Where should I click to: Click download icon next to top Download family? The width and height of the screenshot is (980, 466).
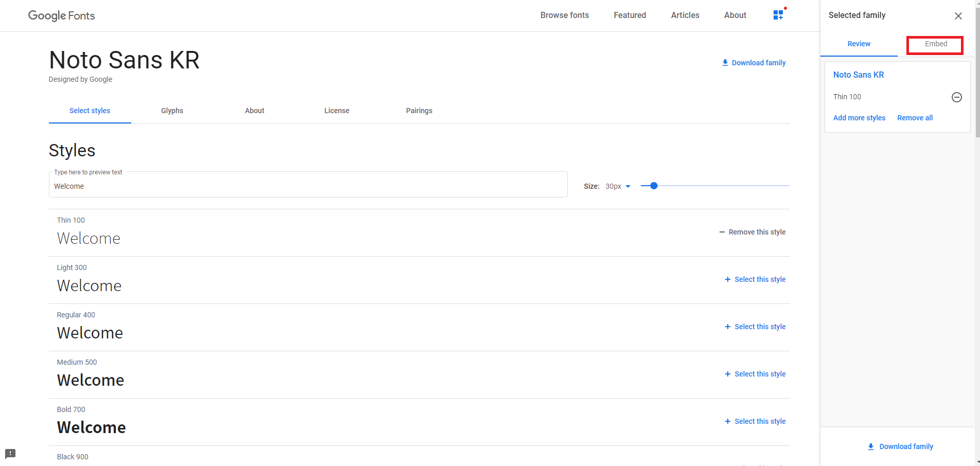coord(725,63)
